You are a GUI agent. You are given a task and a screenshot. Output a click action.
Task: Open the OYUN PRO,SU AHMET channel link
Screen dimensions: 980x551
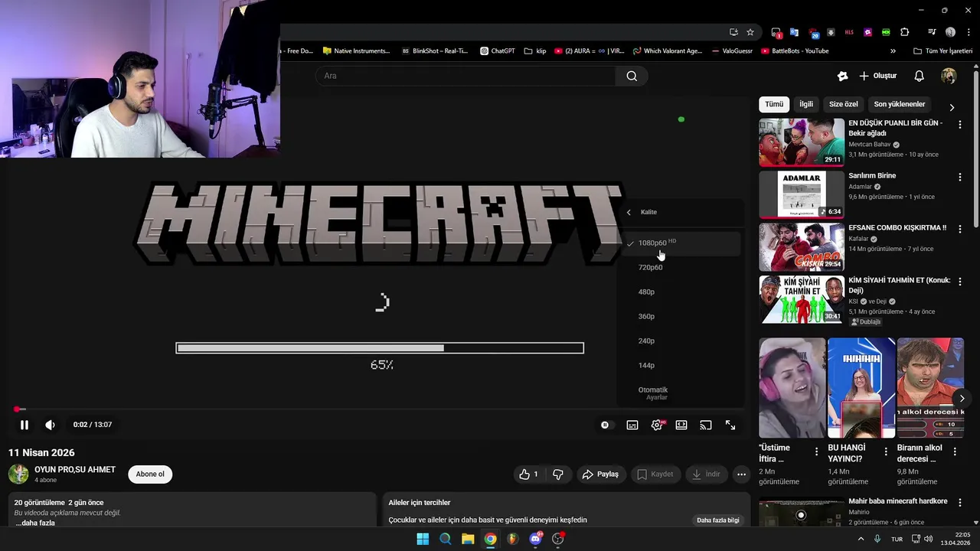click(x=75, y=470)
